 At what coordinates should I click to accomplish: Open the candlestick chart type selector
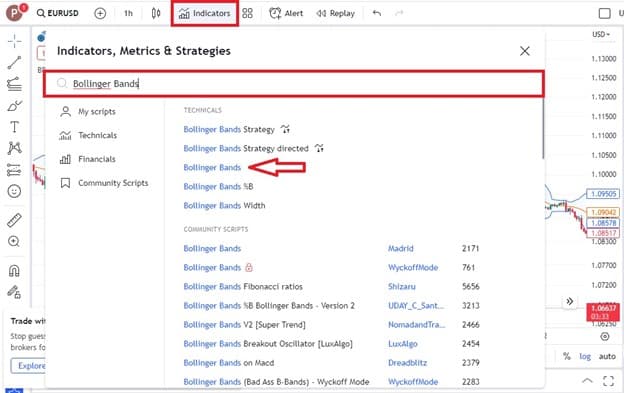[x=156, y=13]
